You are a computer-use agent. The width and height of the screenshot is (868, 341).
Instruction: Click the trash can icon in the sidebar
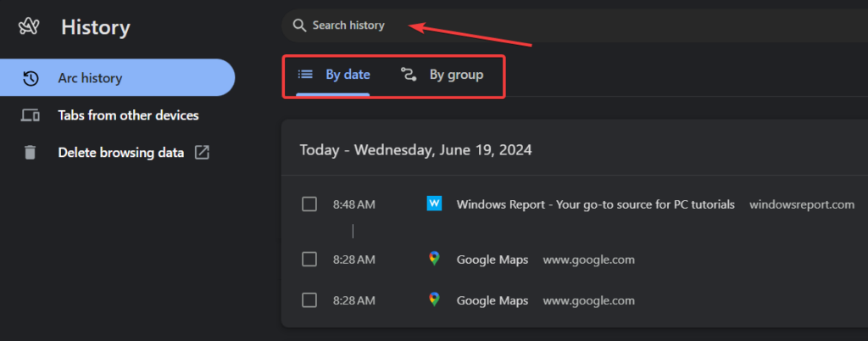coord(31,153)
